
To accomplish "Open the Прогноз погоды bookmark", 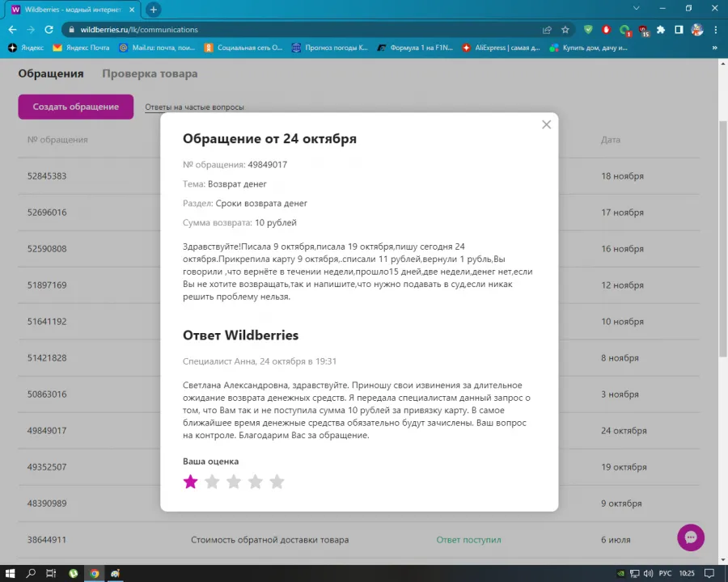I will point(330,48).
